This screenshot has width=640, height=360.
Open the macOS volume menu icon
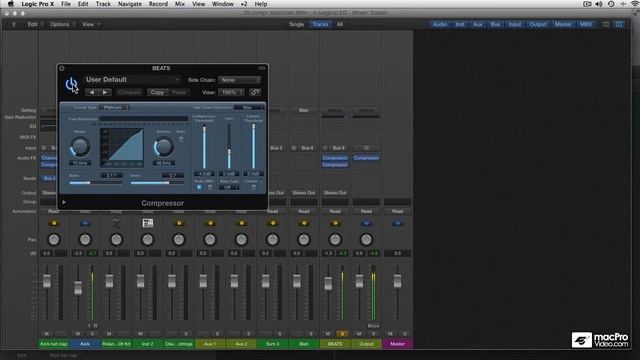click(599, 4)
